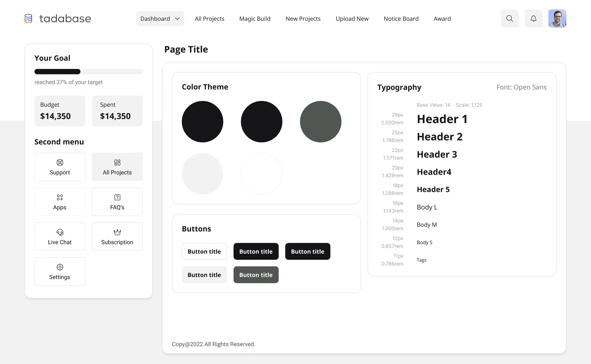Click the outlined Button title button
Screen dimensions: 591x364
204,251
